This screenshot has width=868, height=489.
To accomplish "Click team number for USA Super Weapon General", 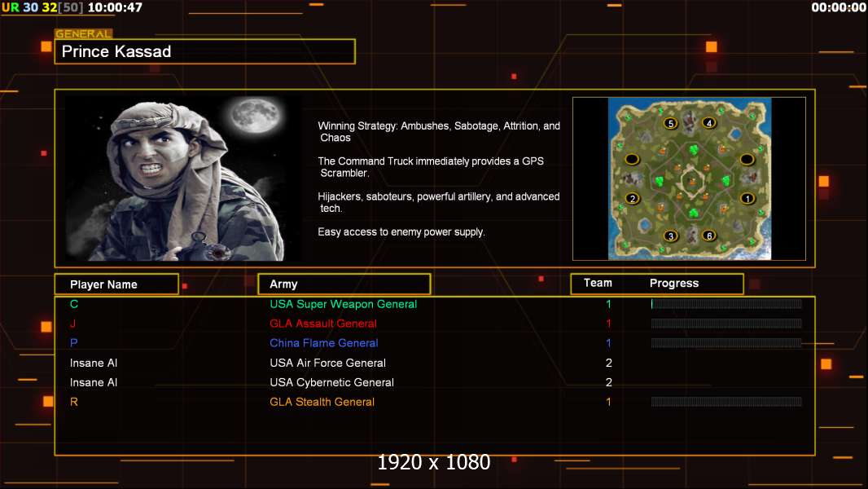I will pyautogui.click(x=608, y=304).
